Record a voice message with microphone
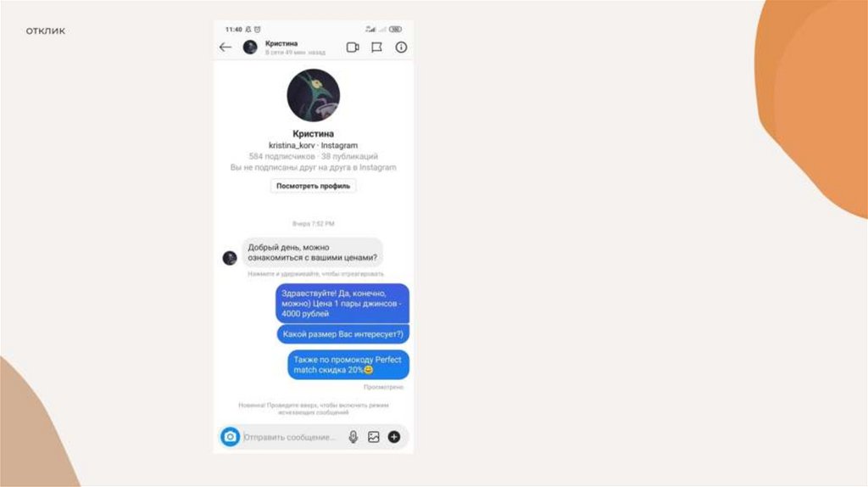The image size is (868, 487). (x=353, y=437)
